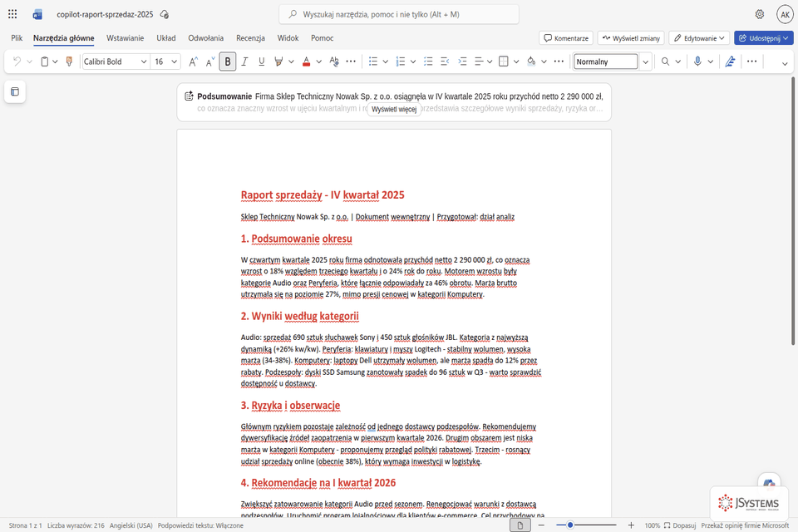Viewport: 798px width, 532px height.
Task: Click the shading paint bucket icon
Action: pos(531,62)
